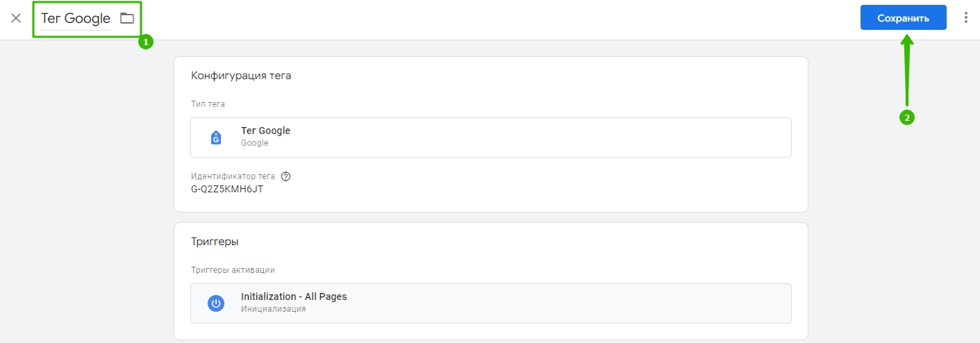
Task: Click the 'Триггеры' section heading
Action: pyautogui.click(x=215, y=242)
